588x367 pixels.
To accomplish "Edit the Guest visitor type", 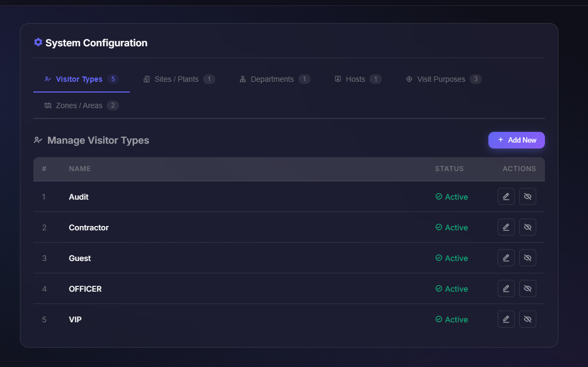I will 506,258.
